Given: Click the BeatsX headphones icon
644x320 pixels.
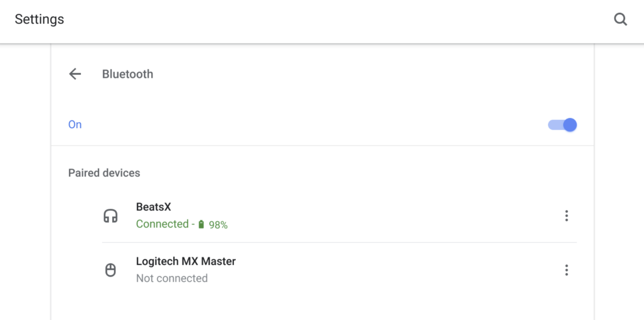Looking at the screenshot, I should [111, 216].
